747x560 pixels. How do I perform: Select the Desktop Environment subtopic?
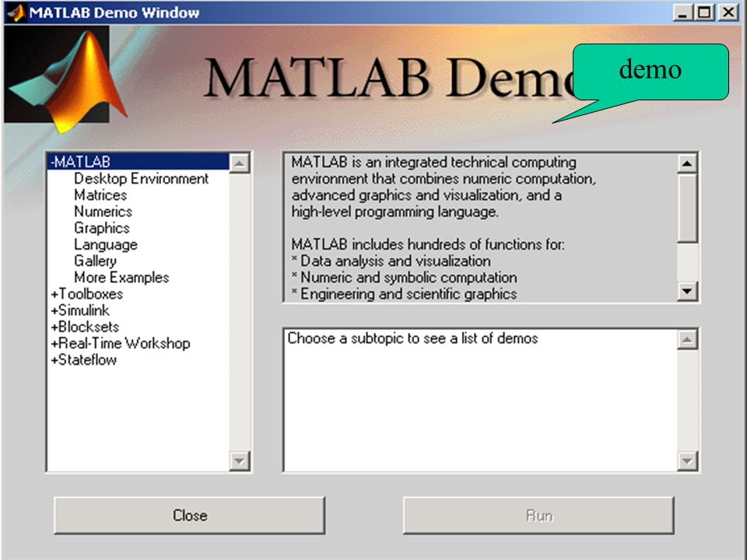pos(141,179)
